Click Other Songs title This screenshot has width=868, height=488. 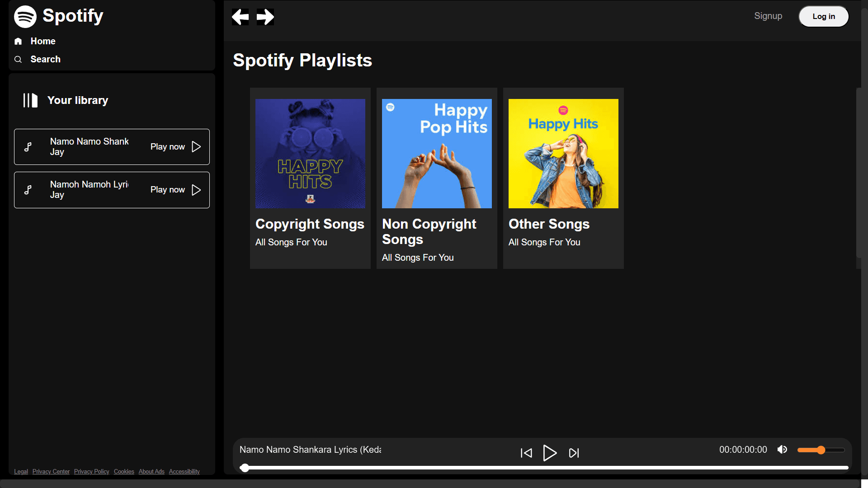[549, 224]
